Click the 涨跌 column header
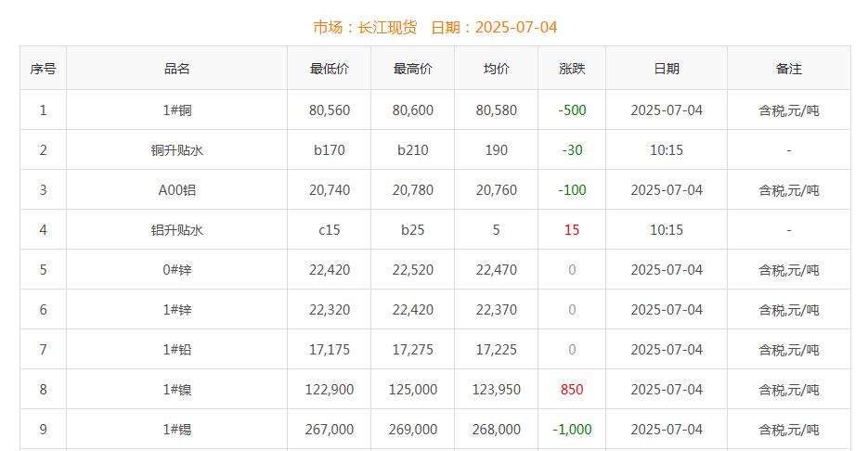This screenshot has width=868, height=451. [x=572, y=69]
